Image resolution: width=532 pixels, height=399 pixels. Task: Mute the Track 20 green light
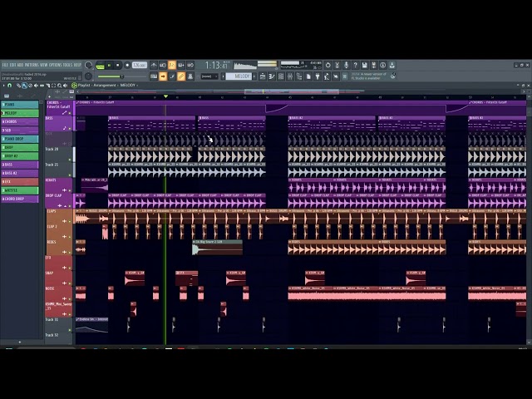pos(70,160)
